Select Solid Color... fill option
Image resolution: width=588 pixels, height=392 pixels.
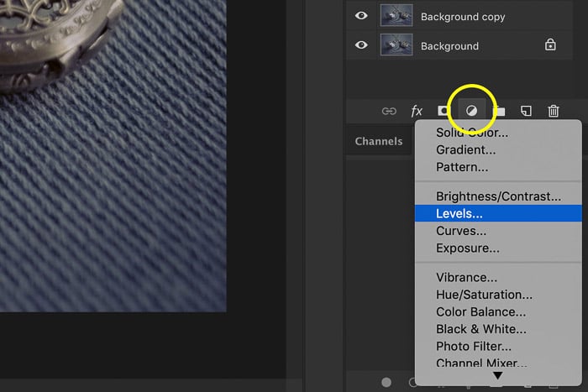471,133
